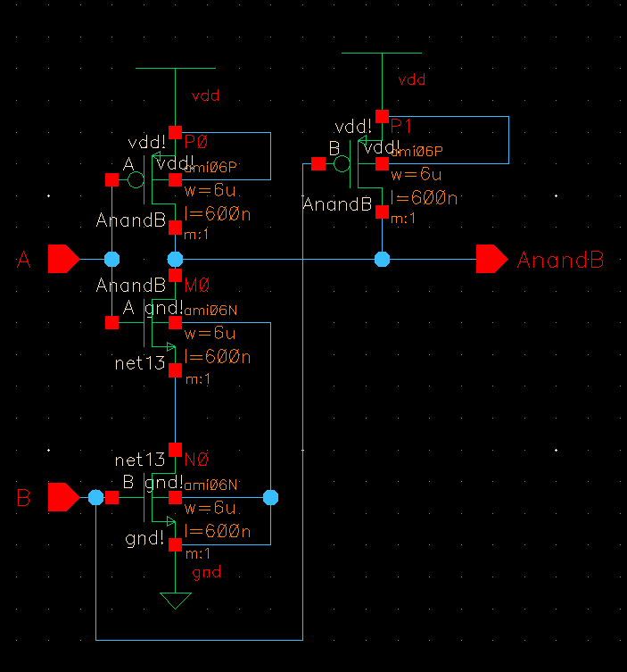Click 'net13' label above N0
The height and width of the screenshot is (672, 627).
(140, 460)
